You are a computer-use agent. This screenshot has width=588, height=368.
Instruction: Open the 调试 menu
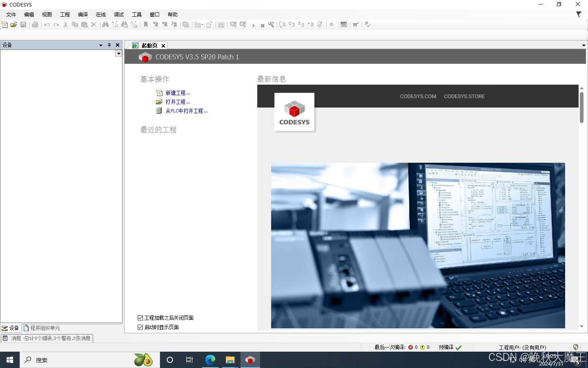[x=119, y=14]
